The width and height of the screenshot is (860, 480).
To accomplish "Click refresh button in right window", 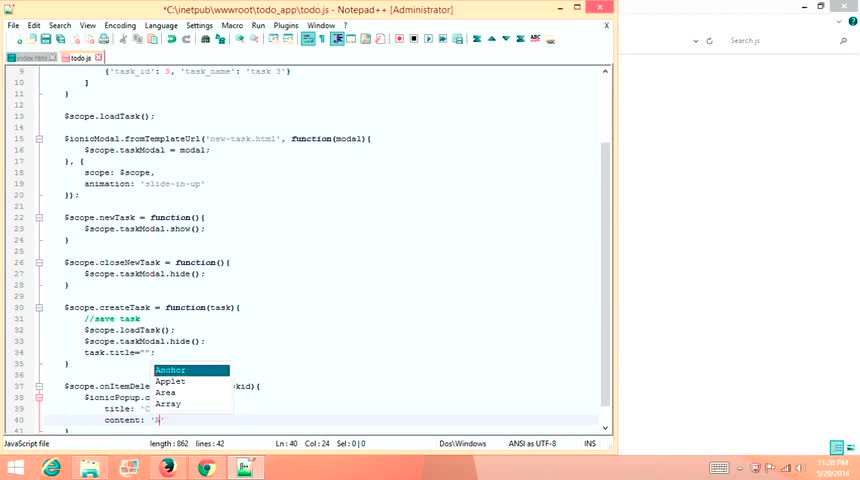I will [x=710, y=41].
